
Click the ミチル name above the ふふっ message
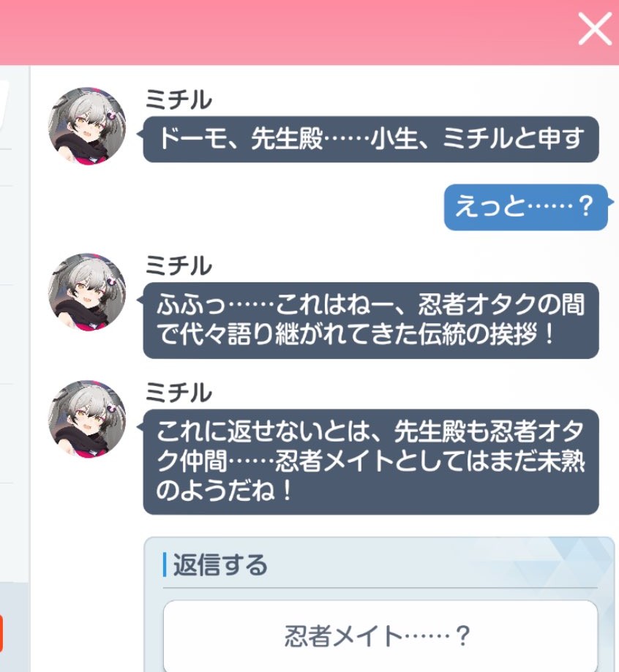(x=179, y=265)
